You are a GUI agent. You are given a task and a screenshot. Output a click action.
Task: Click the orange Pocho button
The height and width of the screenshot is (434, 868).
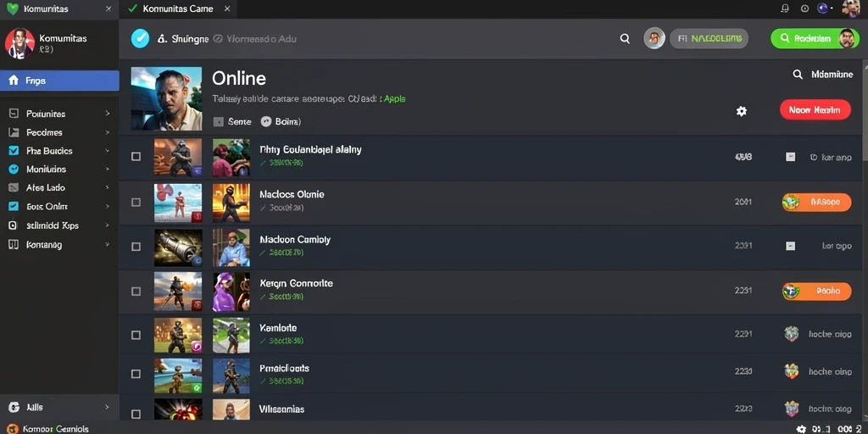pos(816,291)
